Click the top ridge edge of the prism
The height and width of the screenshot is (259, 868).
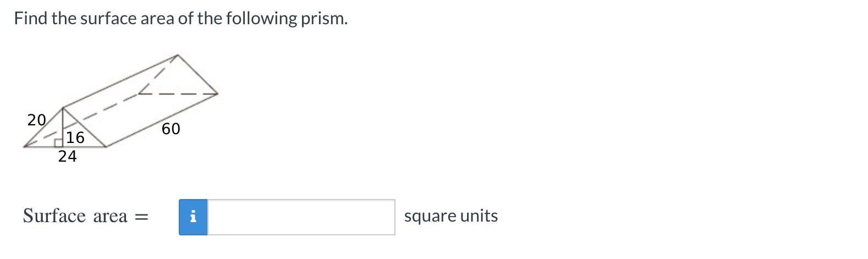pyautogui.click(x=120, y=81)
